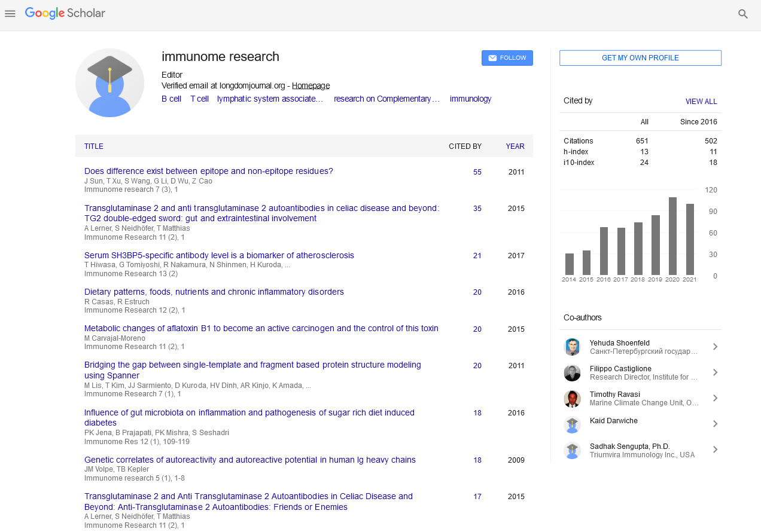Click the Google Scholar logo
The width and height of the screenshot is (761, 532).
(x=65, y=13)
